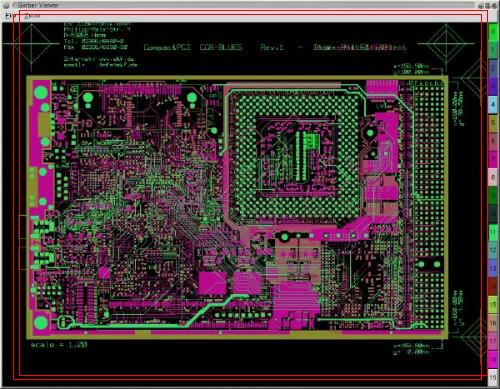Select layer 8 pale pink button
The height and width of the screenshot is (389, 500).
[x=493, y=177]
